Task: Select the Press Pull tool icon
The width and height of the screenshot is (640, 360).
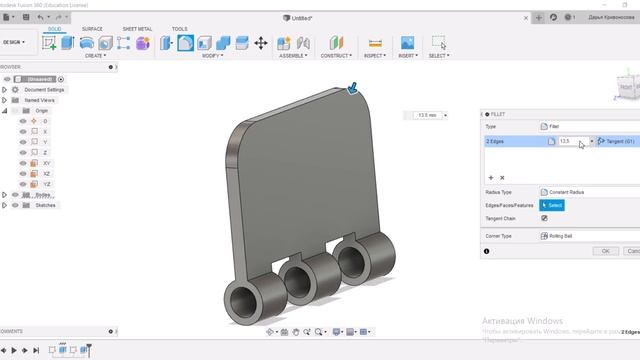Action: pyautogui.click(x=166, y=43)
